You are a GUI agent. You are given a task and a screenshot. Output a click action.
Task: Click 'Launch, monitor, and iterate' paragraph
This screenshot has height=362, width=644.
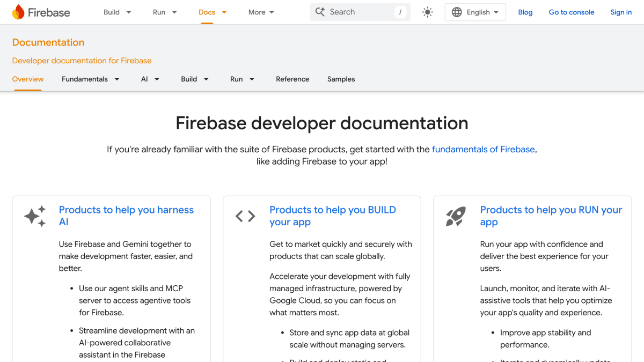pyautogui.click(x=546, y=300)
